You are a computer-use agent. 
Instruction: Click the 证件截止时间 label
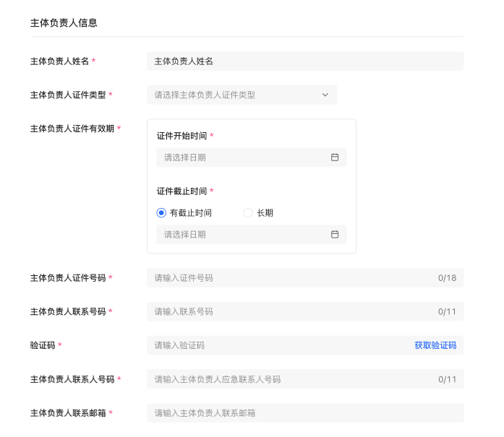[181, 191]
